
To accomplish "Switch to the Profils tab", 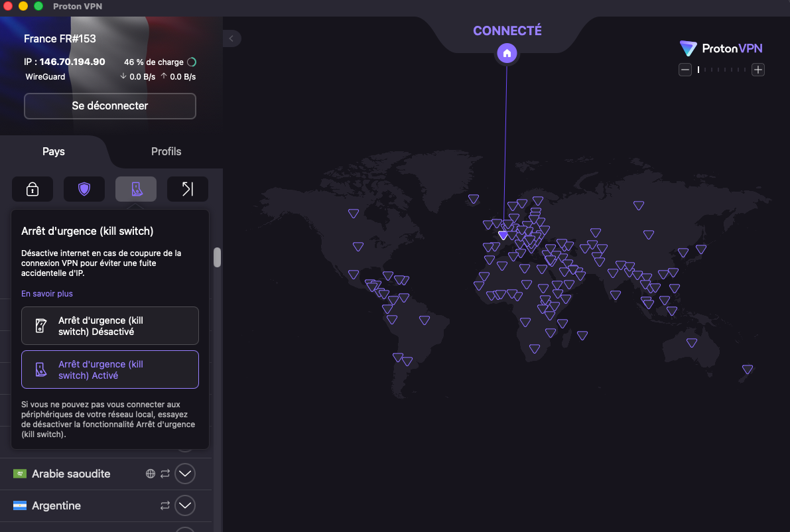I will [166, 151].
